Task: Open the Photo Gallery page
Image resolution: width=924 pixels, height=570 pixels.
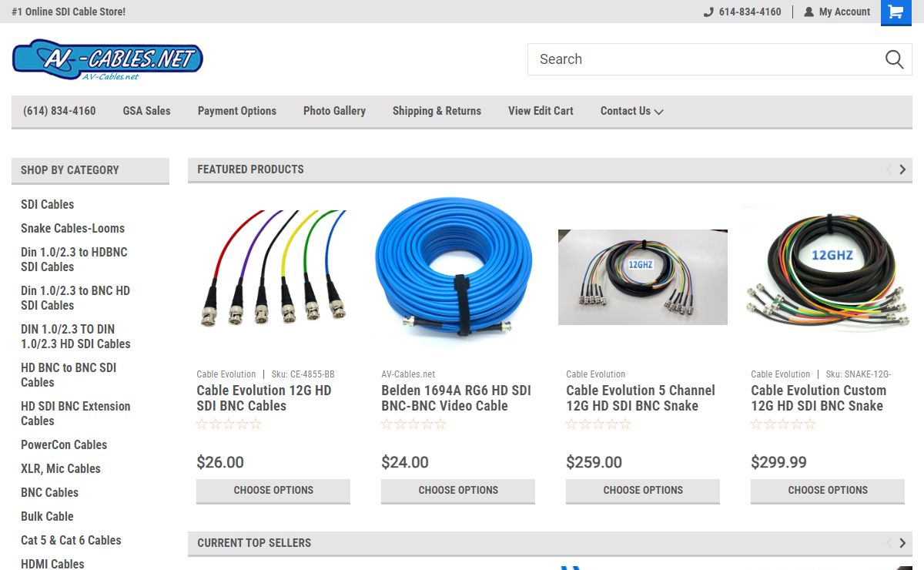Action: point(334,111)
